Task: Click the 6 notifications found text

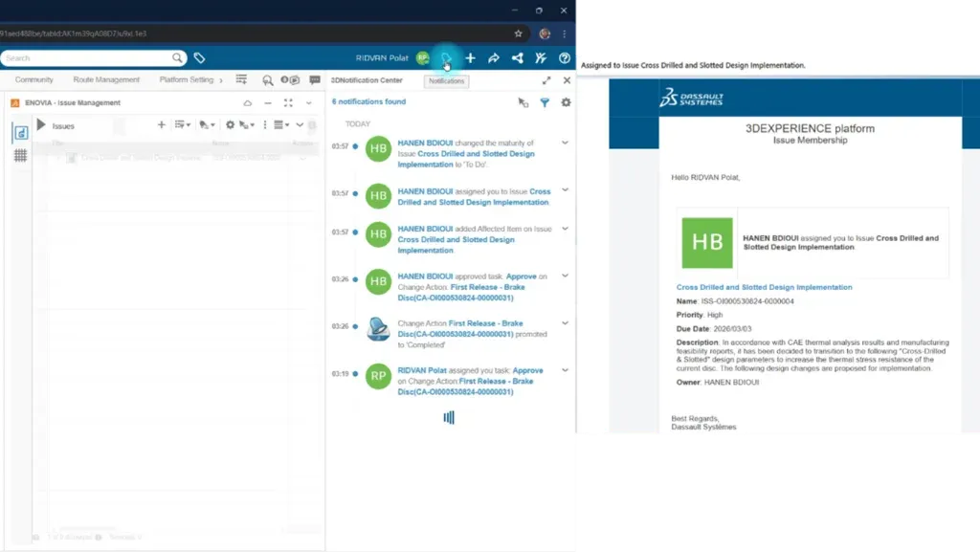Action: click(368, 101)
